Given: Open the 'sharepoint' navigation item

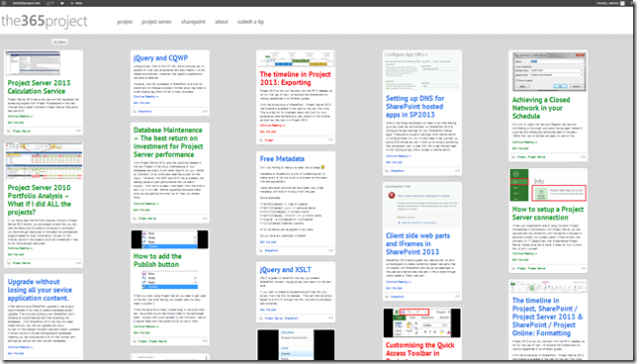Looking at the screenshot, I should (x=193, y=22).
